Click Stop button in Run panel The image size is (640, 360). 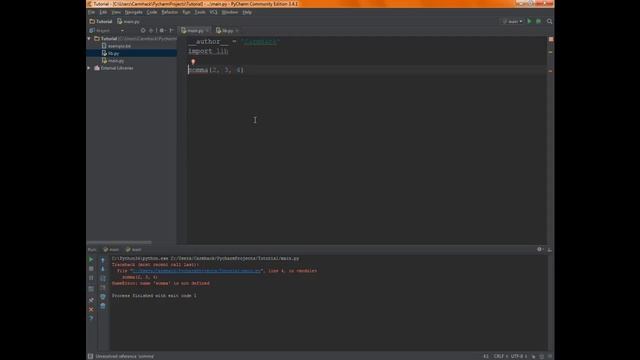pos(91,269)
